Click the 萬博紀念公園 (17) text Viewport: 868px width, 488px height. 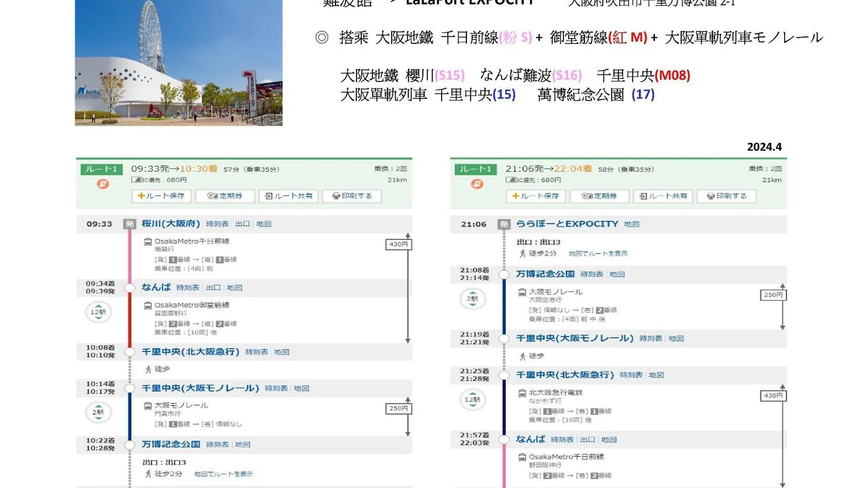[596, 95]
